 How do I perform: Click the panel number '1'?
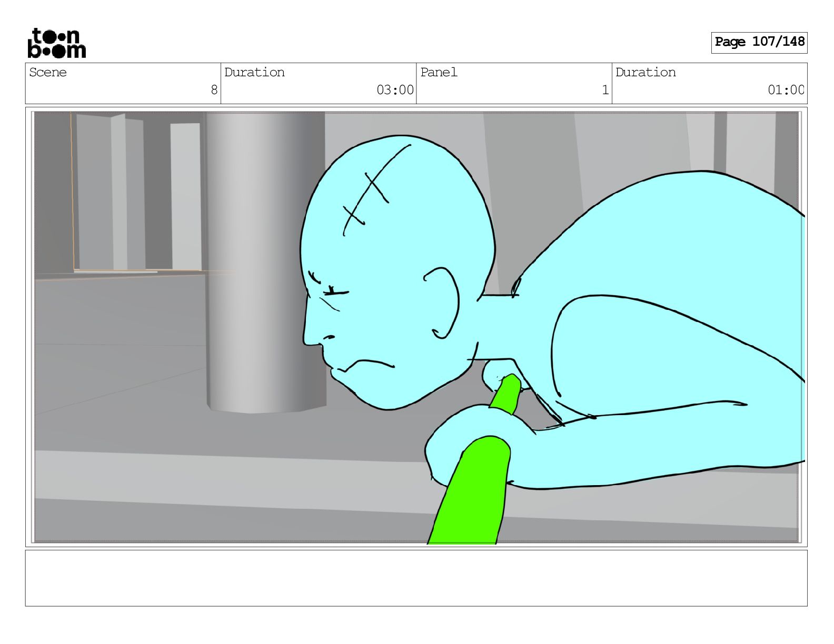tap(605, 90)
